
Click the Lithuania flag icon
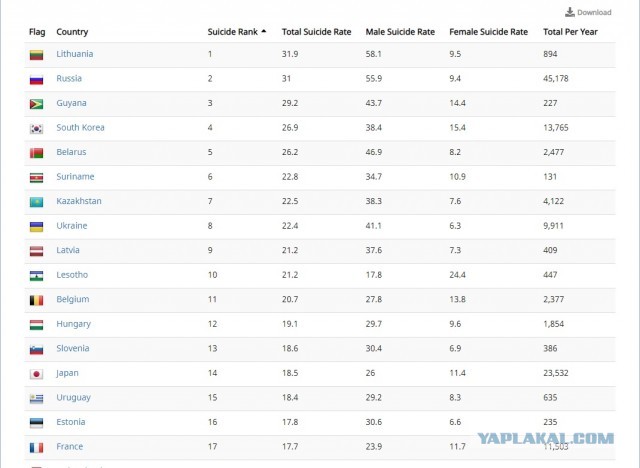[36, 55]
